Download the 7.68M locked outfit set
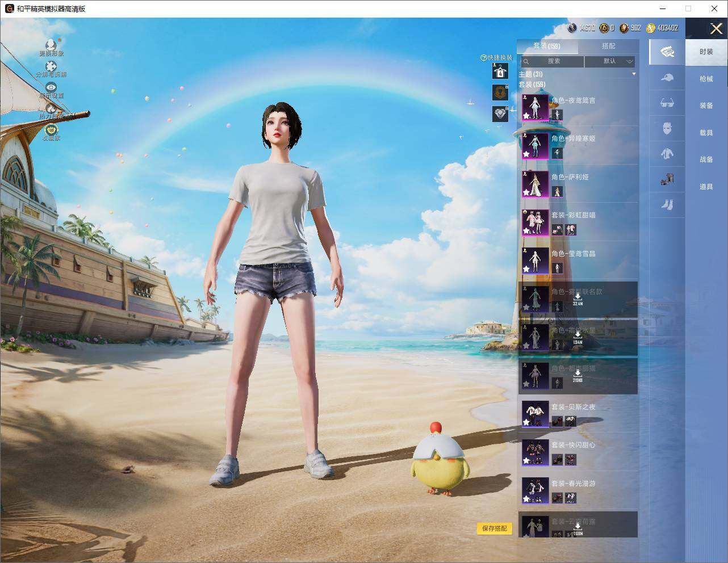Image resolution: width=728 pixels, height=563 pixels. [x=578, y=529]
